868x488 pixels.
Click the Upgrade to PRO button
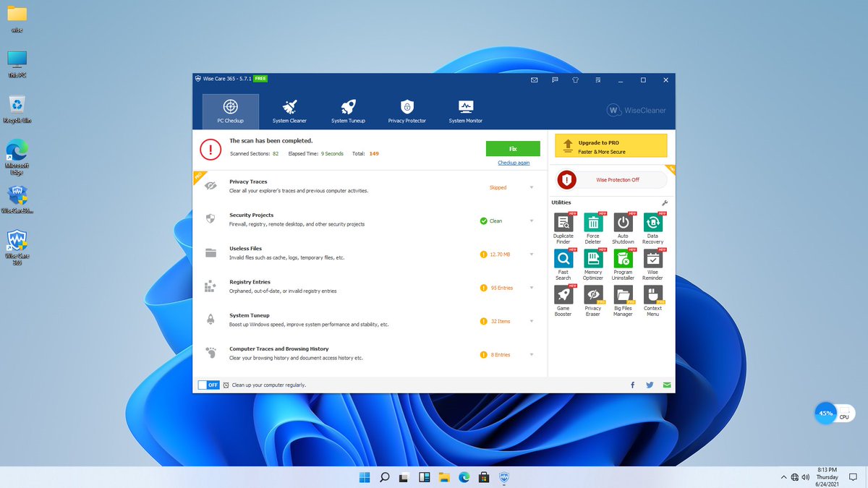[x=611, y=145]
